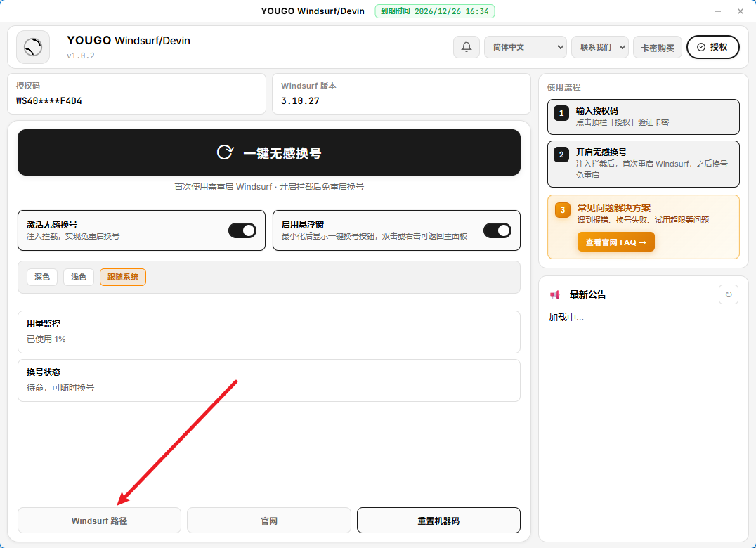Screen dimensions: 756x548
Task: Click the 官网 button
Action: (x=269, y=521)
